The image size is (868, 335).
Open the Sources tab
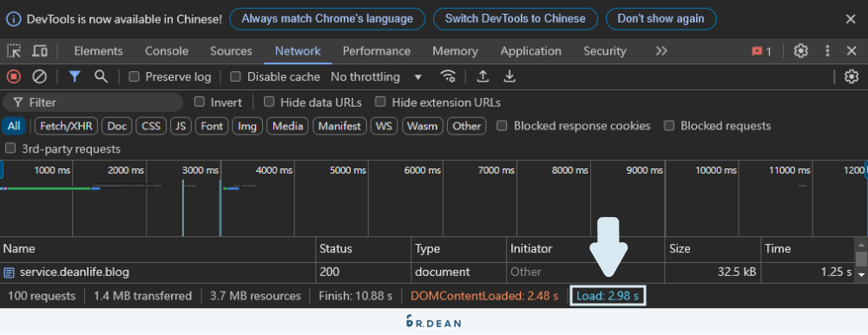point(231,51)
